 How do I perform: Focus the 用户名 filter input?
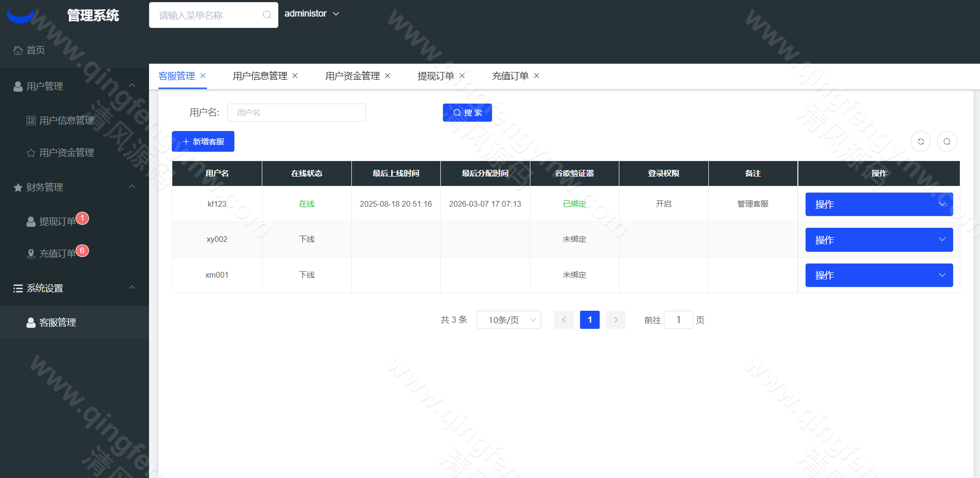(x=296, y=112)
